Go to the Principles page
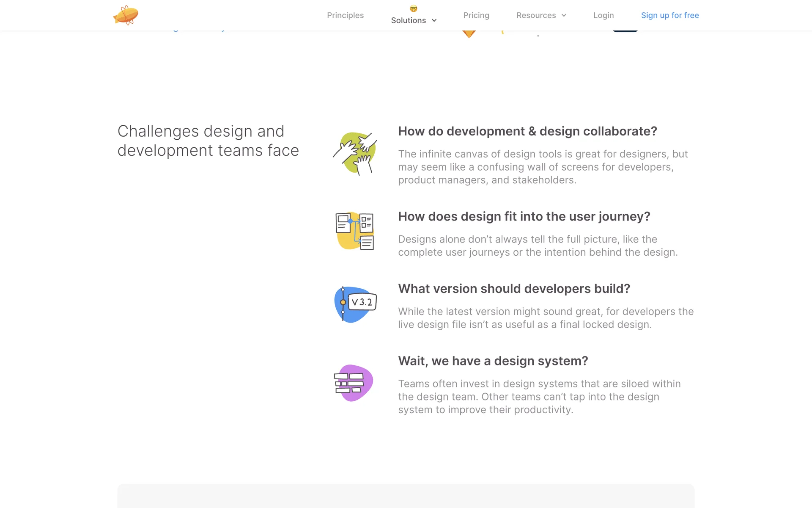This screenshot has height=508, width=812. (345, 15)
